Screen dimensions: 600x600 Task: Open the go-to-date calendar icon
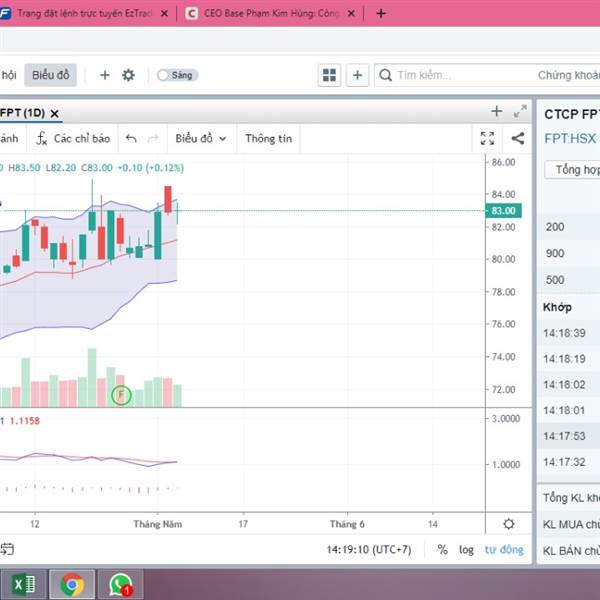click(x=7, y=549)
